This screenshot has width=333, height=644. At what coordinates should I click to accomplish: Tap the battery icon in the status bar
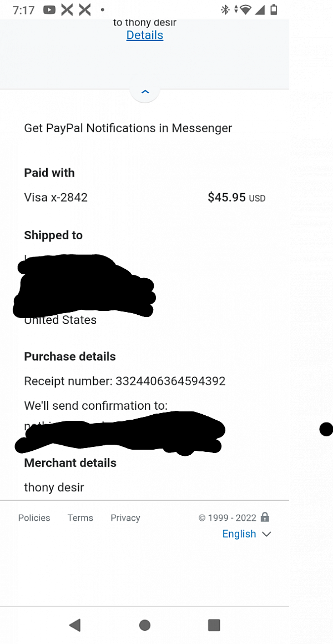[274, 10]
